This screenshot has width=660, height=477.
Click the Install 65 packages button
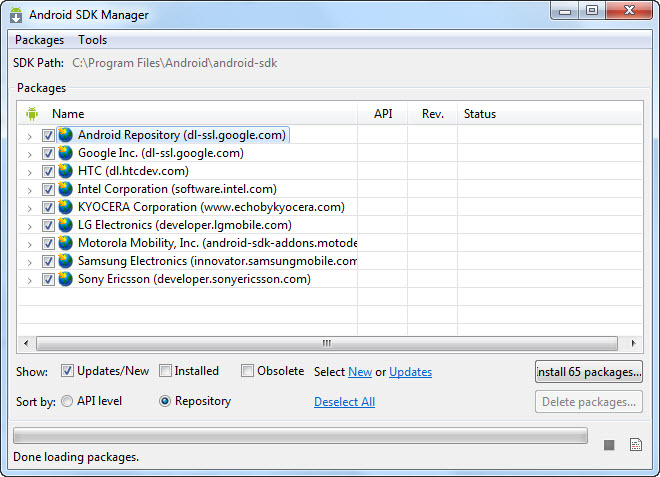[588, 371]
